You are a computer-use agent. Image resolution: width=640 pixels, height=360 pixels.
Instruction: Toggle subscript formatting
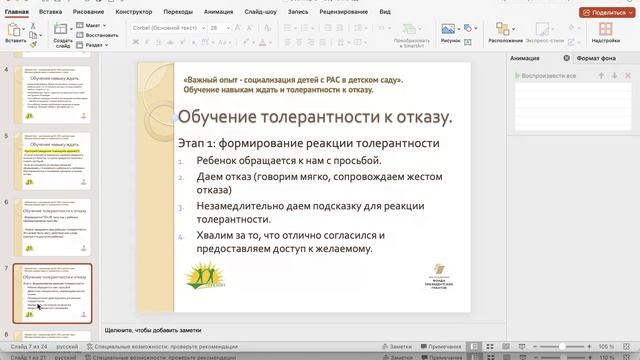coord(193,42)
